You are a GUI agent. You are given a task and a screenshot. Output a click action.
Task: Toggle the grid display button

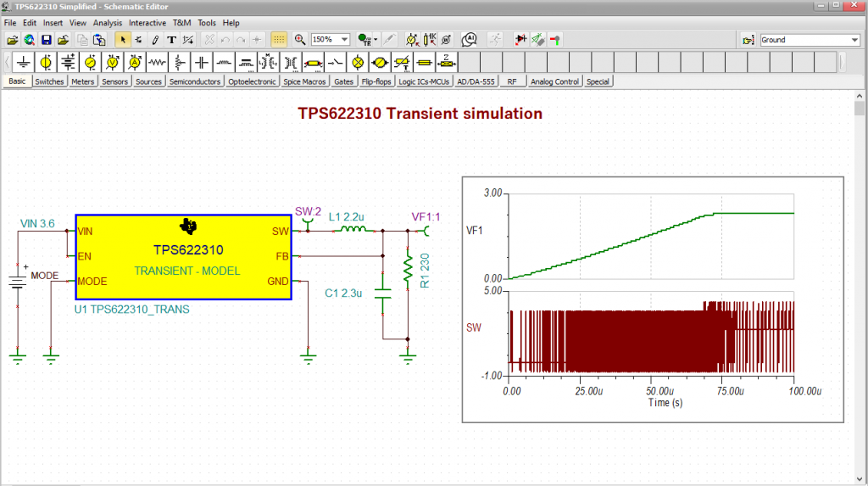click(x=279, y=40)
